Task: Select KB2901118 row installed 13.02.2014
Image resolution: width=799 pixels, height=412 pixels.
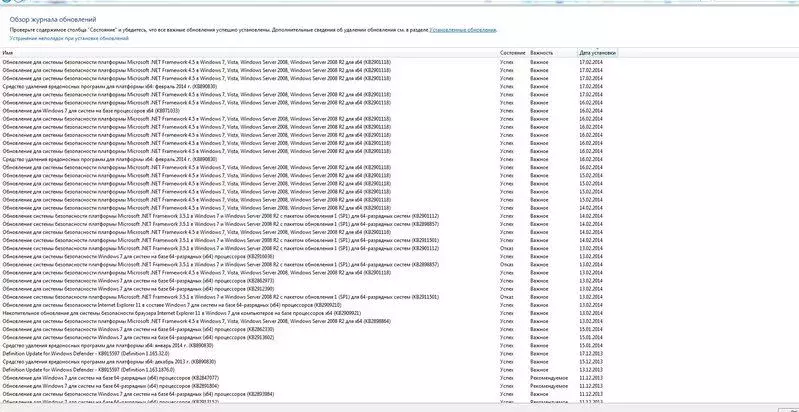Action: click(309, 272)
